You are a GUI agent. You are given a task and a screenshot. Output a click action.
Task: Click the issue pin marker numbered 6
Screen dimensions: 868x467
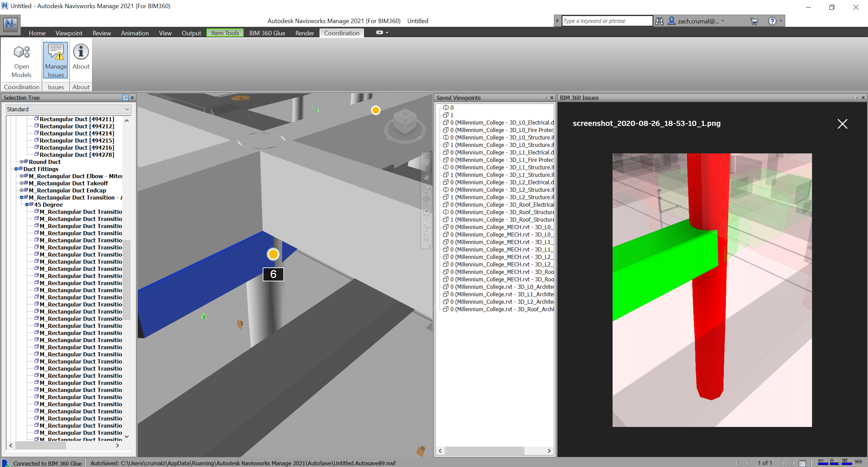pyautogui.click(x=273, y=254)
